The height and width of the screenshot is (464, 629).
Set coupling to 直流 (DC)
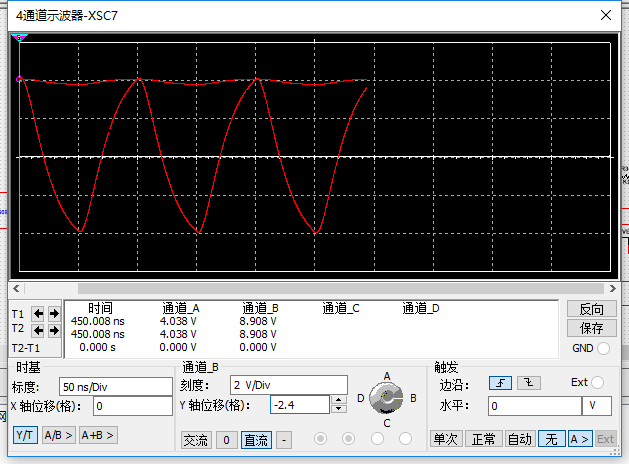click(x=256, y=440)
